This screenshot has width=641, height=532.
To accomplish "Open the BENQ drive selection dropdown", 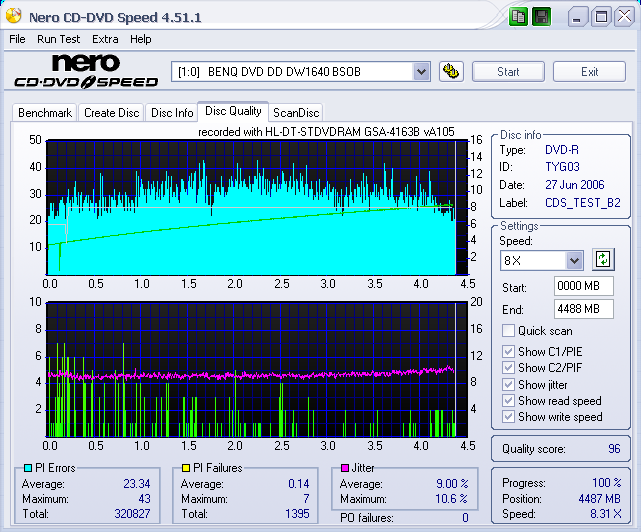I will click(x=421, y=71).
